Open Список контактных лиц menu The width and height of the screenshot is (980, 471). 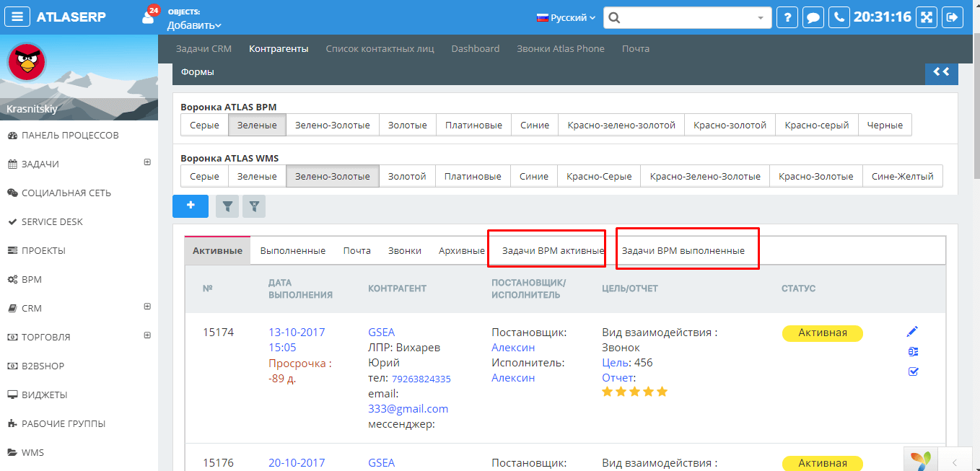coord(380,48)
